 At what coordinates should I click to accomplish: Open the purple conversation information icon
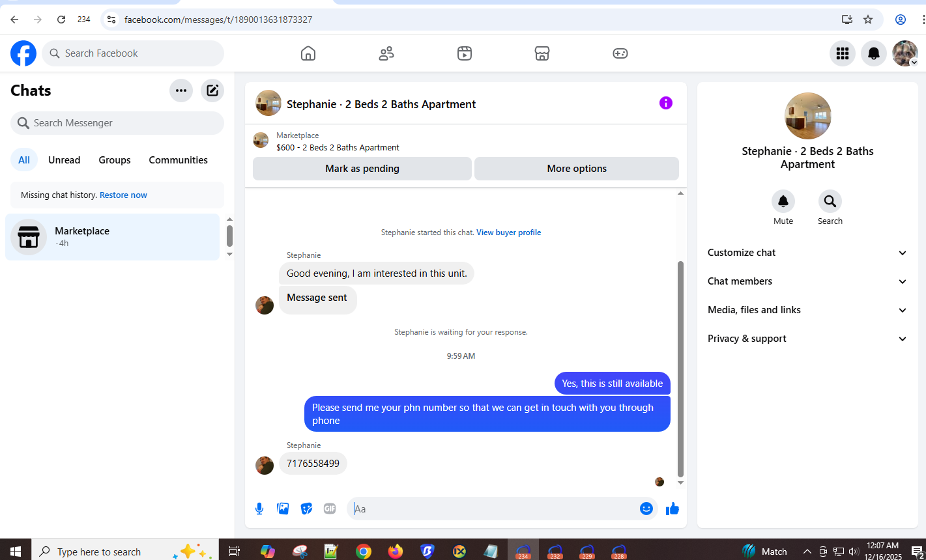click(666, 103)
